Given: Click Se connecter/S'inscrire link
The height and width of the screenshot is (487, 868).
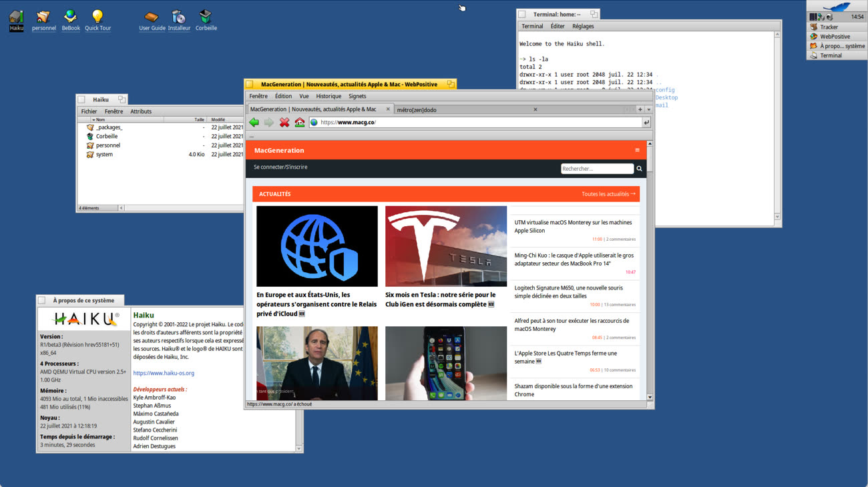Looking at the screenshot, I should pos(280,167).
